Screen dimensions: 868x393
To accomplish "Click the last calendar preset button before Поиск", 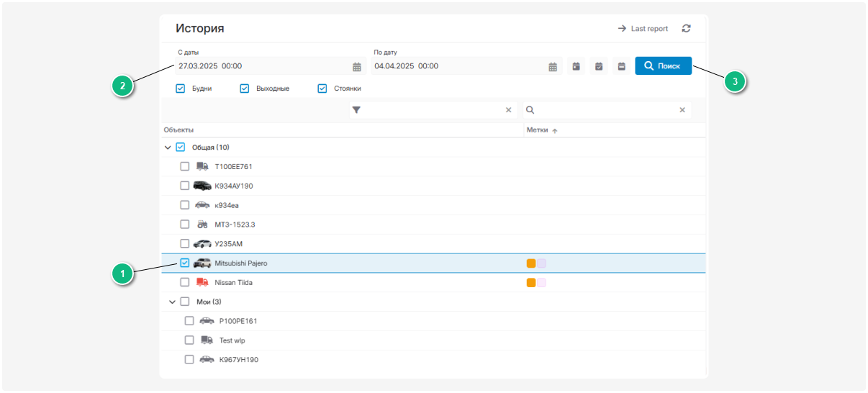I will click(x=620, y=66).
